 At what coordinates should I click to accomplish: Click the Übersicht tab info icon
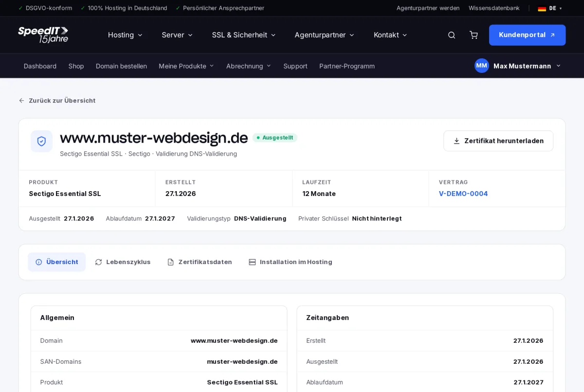point(39,262)
